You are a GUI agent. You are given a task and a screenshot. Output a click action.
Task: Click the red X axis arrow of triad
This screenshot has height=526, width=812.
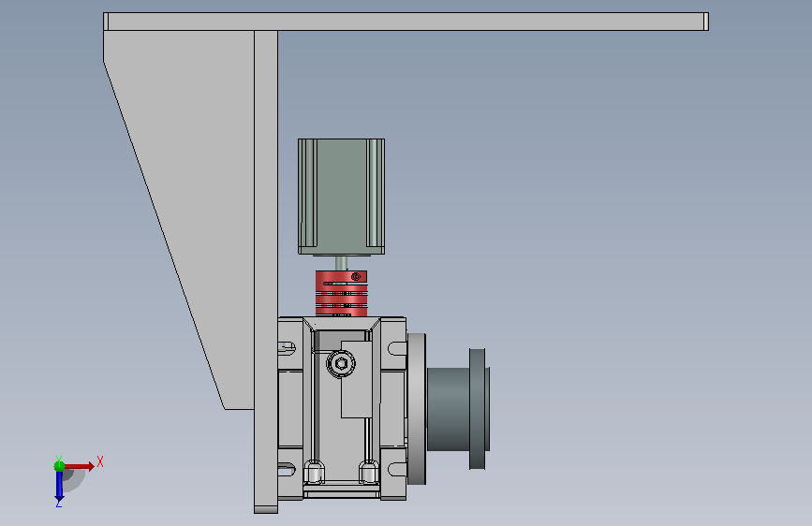pos(80,466)
